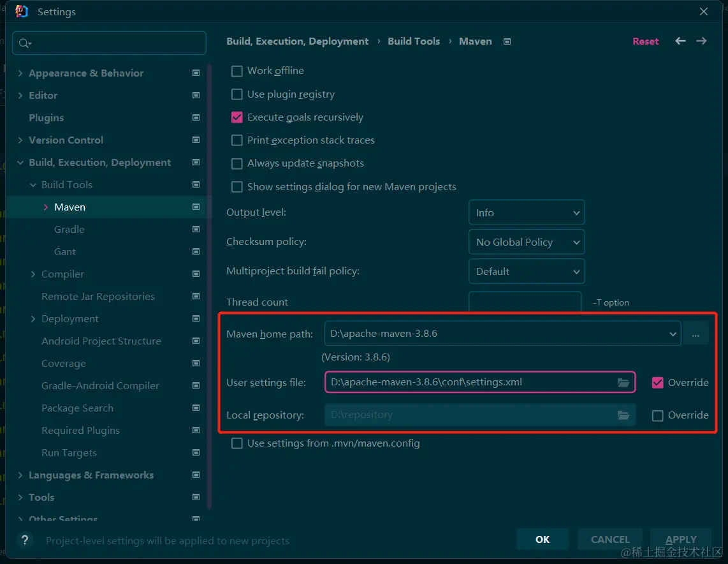Enable Work offline checkbox
The height and width of the screenshot is (564, 728).
[x=237, y=71]
